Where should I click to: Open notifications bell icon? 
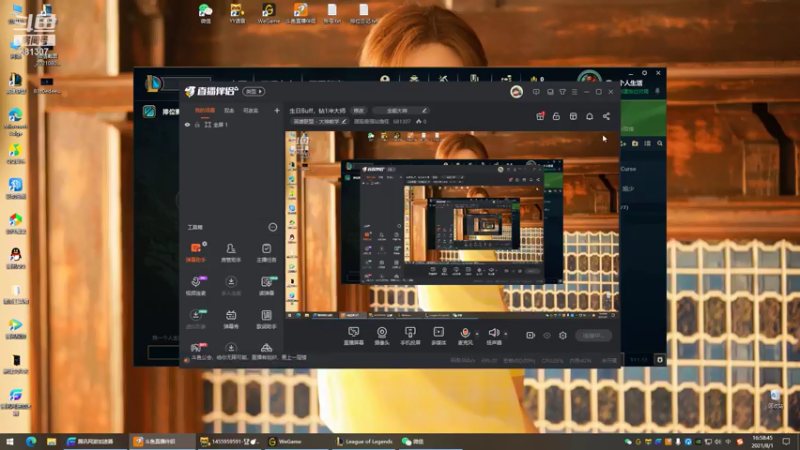pos(589,116)
